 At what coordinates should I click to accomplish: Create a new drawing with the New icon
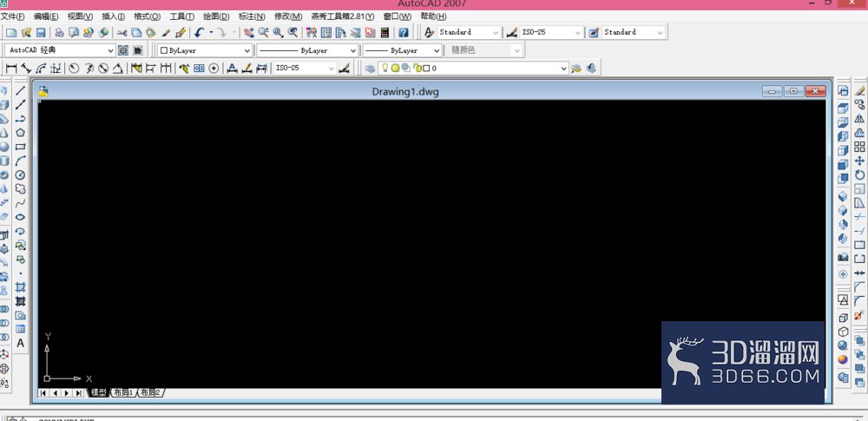point(11,33)
